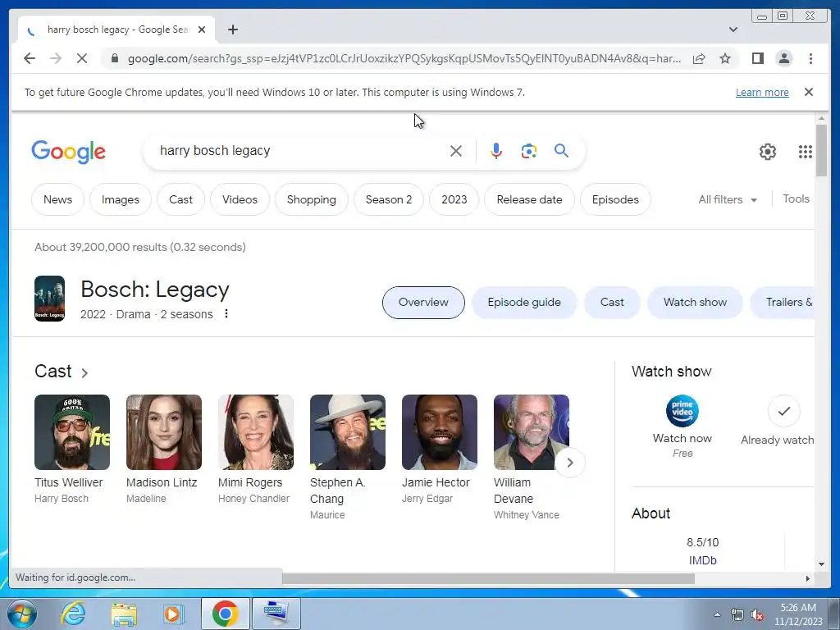Stop loading the page

pos(82,58)
